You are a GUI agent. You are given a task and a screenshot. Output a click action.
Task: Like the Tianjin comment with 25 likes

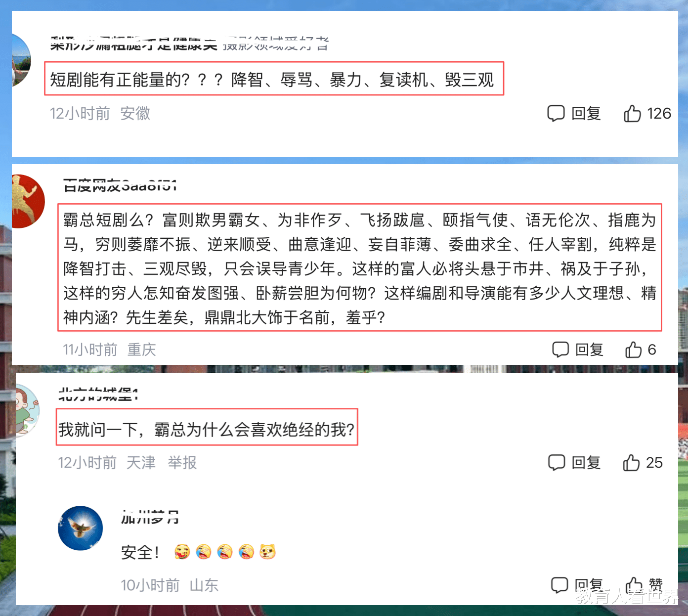[x=631, y=462]
